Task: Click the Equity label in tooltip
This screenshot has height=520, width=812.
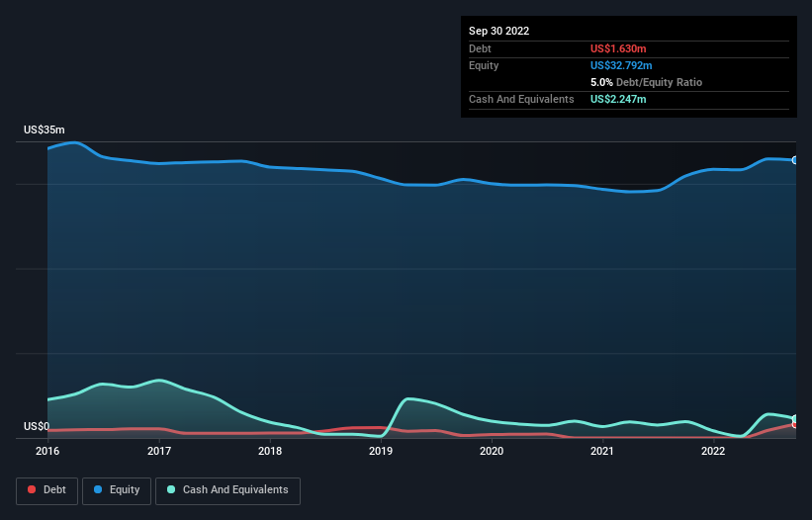Action: (484, 65)
